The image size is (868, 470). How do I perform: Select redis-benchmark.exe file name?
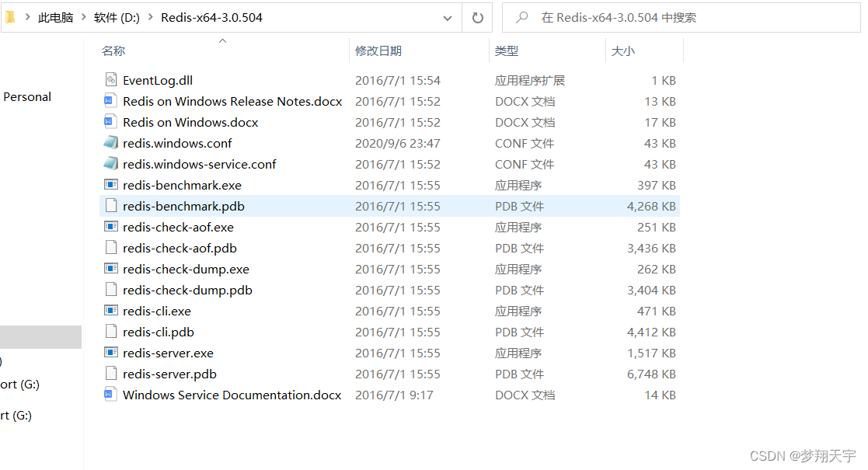pyautogui.click(x=182, y=186)
